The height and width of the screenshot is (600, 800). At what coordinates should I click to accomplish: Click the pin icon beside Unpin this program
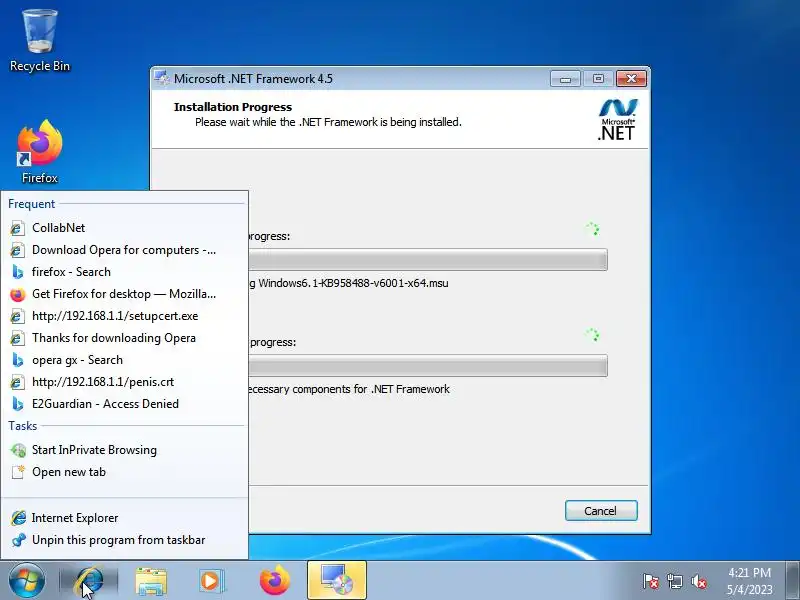click(18, 540)
